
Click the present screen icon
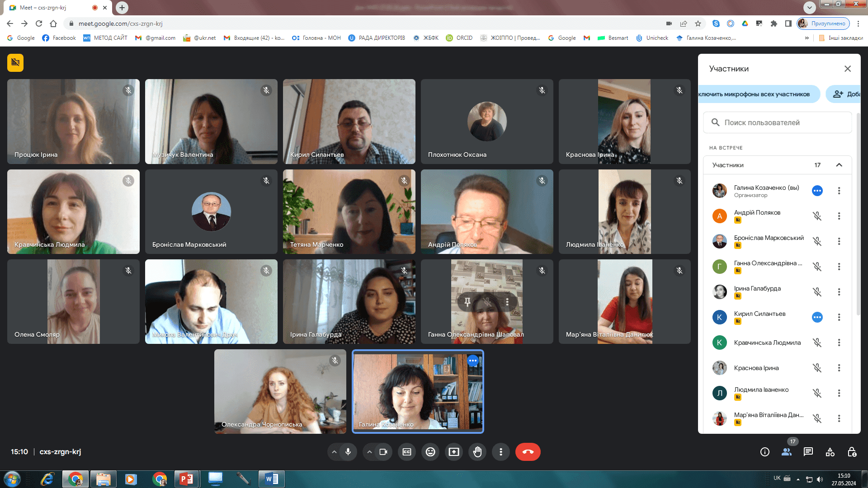(454, 452)
